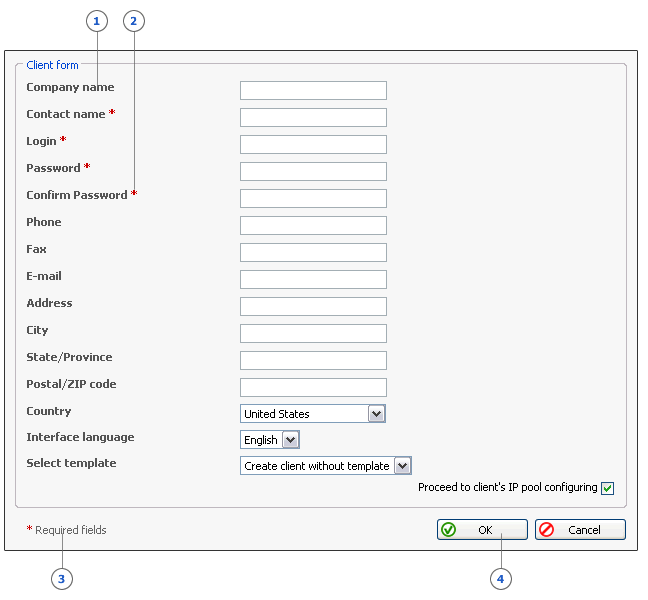Click the green checkmark icon on OK
The height and width of the screenshot is (600, 648).
tap(449, 530)
